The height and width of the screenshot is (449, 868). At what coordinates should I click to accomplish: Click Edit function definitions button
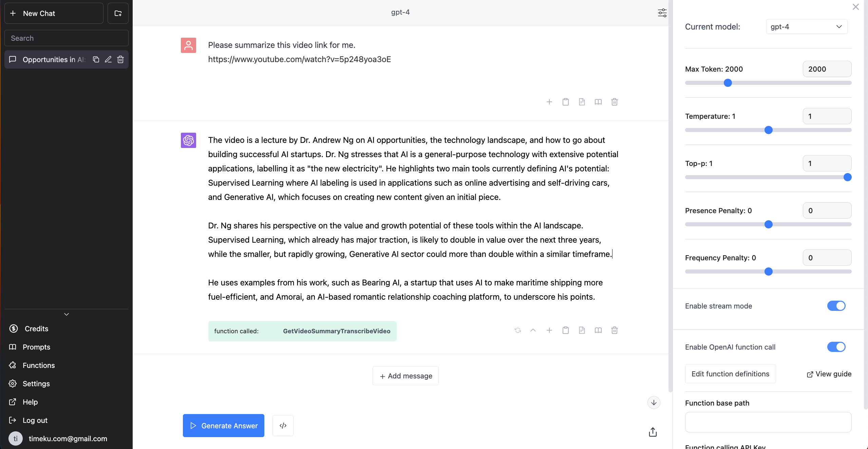(x=730, y=374)
